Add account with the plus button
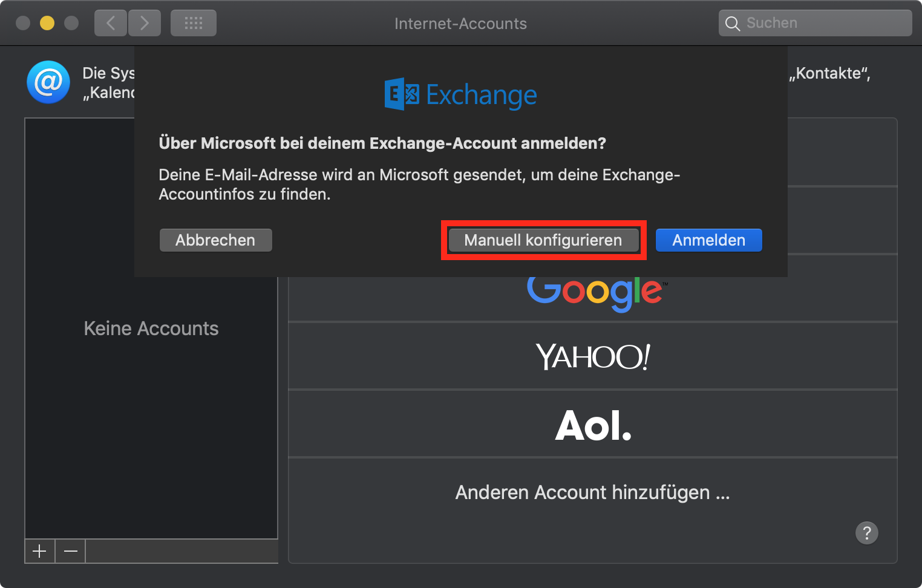 [39, 551]
